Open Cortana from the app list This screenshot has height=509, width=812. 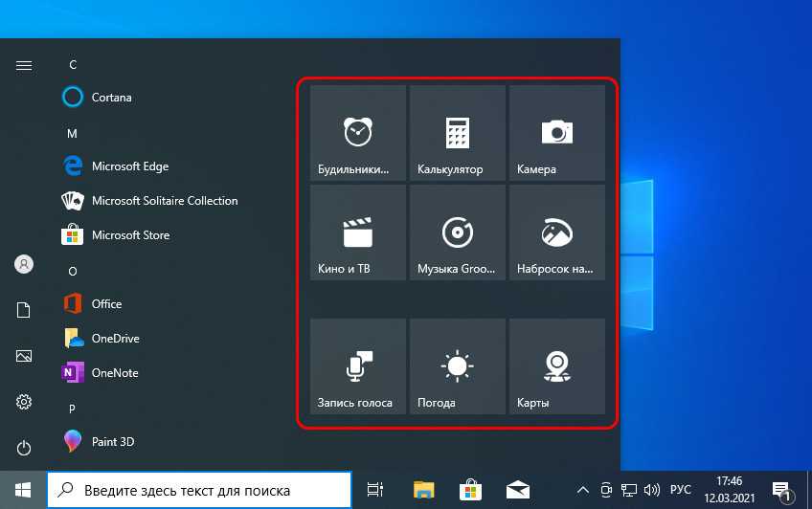[x=111, y=98]
